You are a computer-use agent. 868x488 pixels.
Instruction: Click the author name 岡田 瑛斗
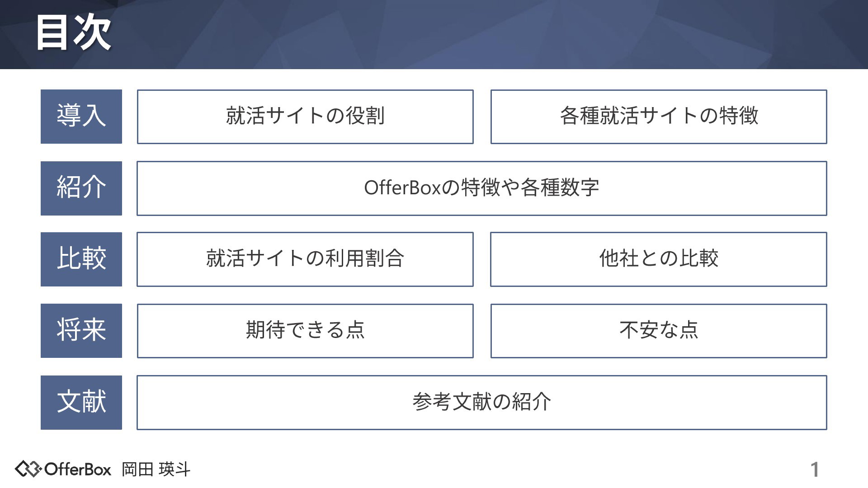pyautogui.click(x=156, y=469)
